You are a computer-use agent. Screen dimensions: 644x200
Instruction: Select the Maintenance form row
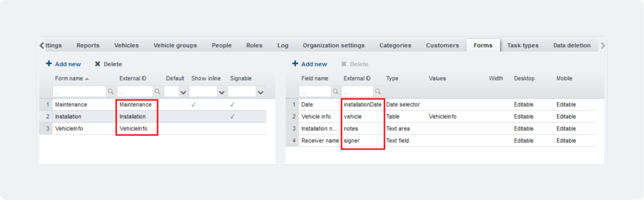(x=153, y=104)
